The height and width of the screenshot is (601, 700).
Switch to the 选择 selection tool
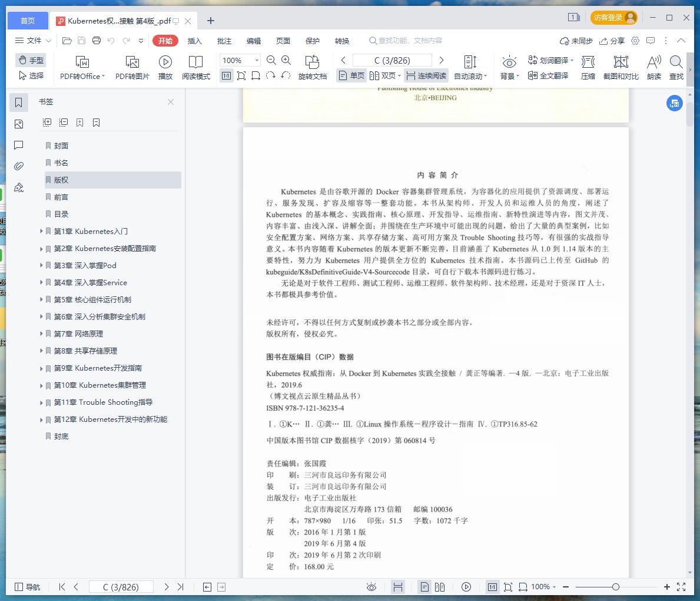point(31,76)
